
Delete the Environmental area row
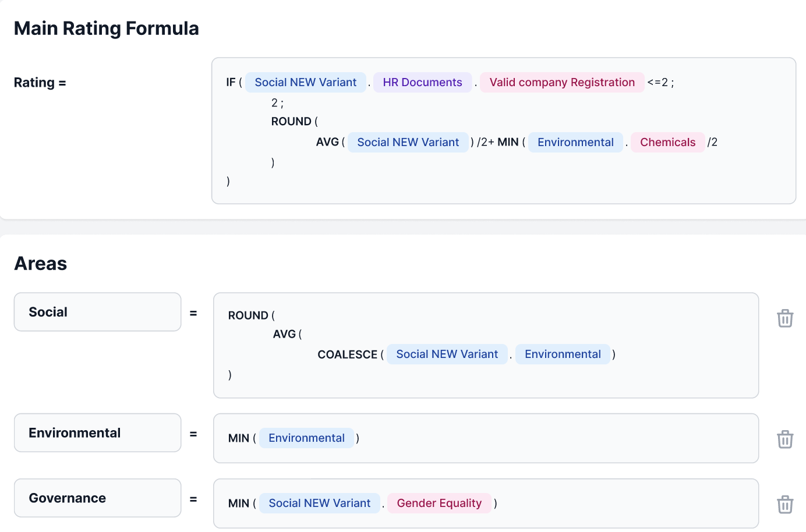tap(785, 439)
